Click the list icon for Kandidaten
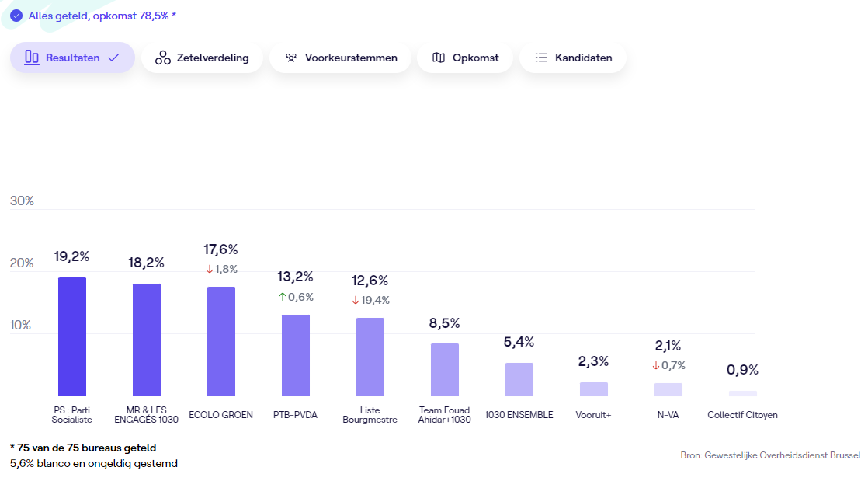The width and height of the screenshot is (868, 481). [541, 58]
